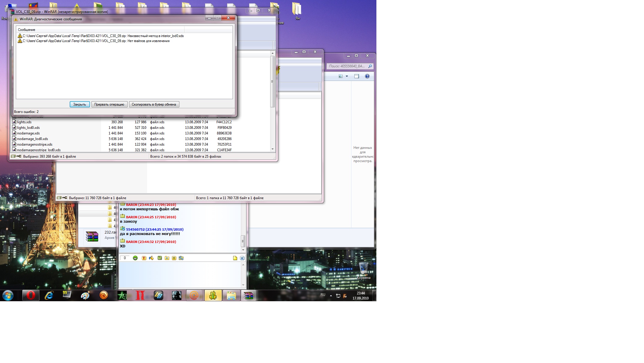Open Opera from the taskbar
644x363 pixels.
pyautogui.click(x=31, y=295)
